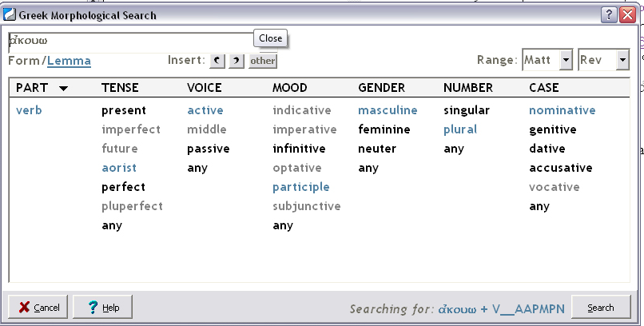
Task: Select 'feminine' gender
Action: (x=384, y=129)
